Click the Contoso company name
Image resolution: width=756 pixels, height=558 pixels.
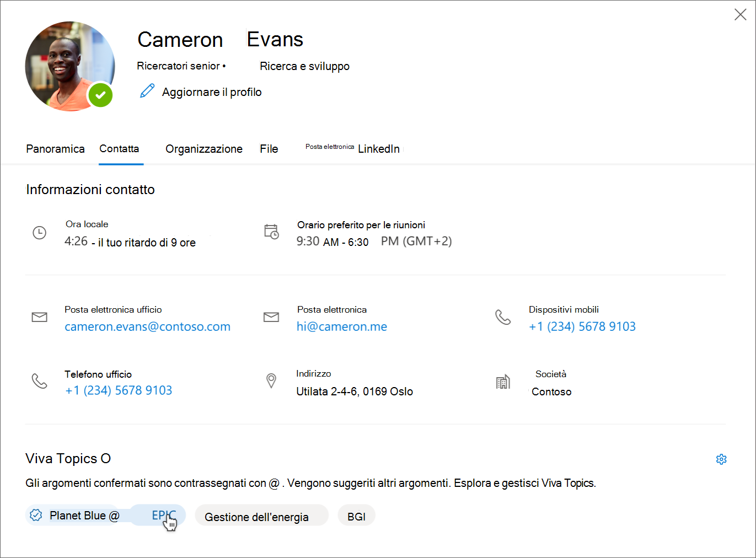tap(551, 391)
